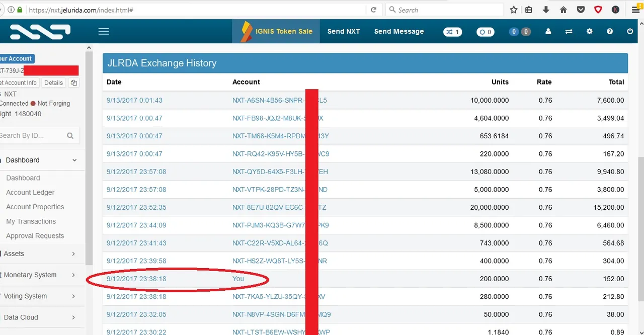The height and width of the screenshot is (335, 644).
Task: Open Approval Requests in sidebar
Action: 35,236
